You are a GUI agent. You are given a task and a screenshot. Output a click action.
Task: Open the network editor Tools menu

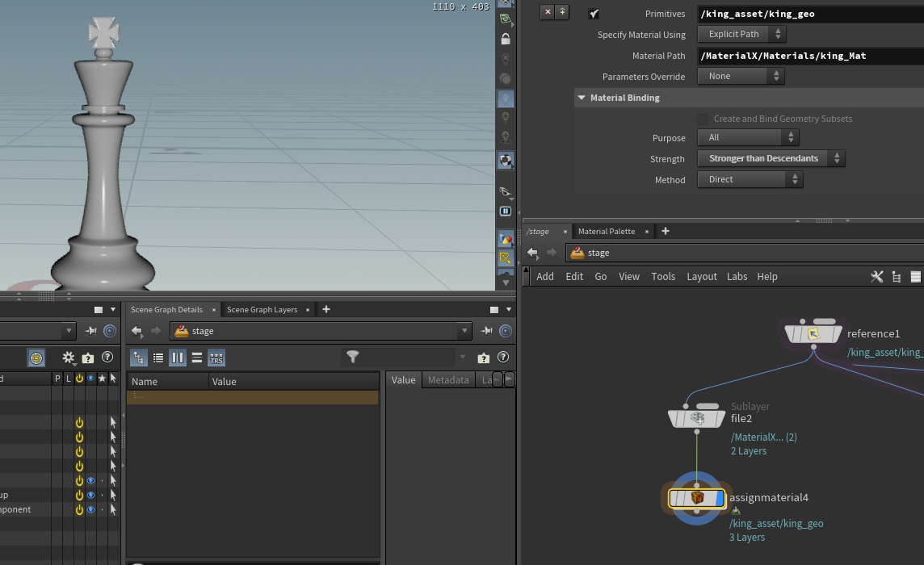[x=663, y=277]
